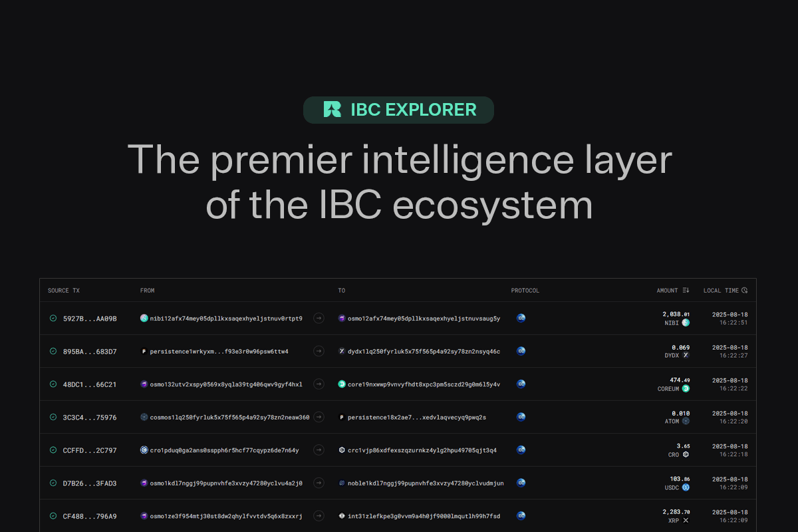The height and width of the screenshot is (532, 798).
Task: Click the arrow icon in the 5927B...AA09B row
Action: [319, 319]
